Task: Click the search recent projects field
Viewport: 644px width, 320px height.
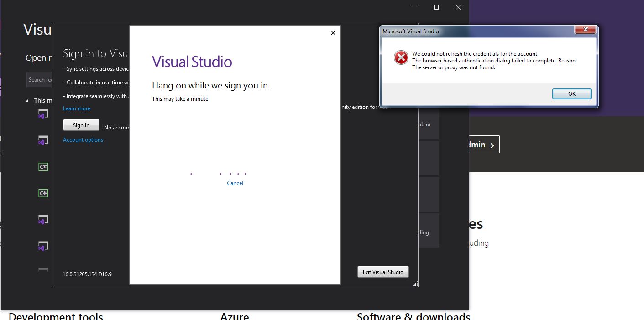Action: point(39,80)
